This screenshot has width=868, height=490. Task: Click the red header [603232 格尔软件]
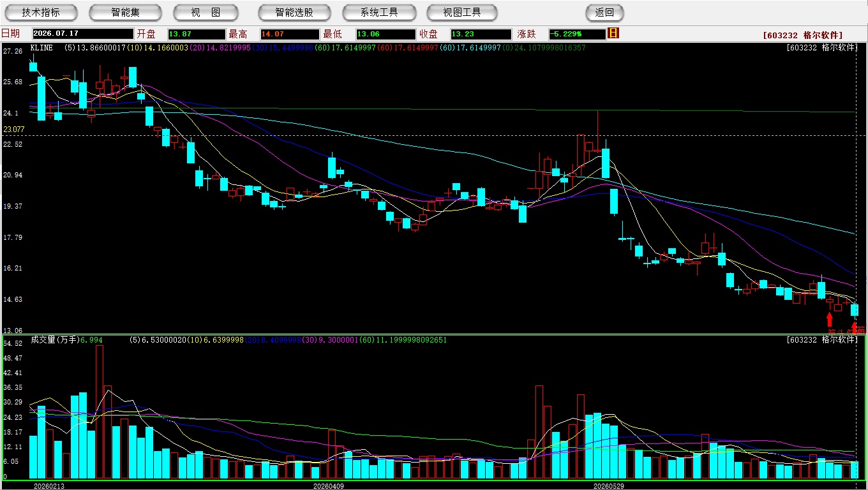(802, 35)
